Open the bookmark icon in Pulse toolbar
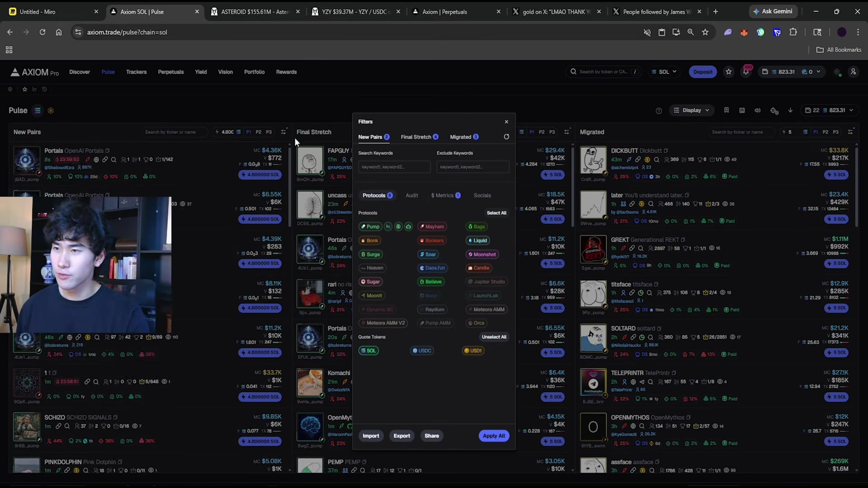The height and width of the screenshot is (488, 868). pos(726,110)
